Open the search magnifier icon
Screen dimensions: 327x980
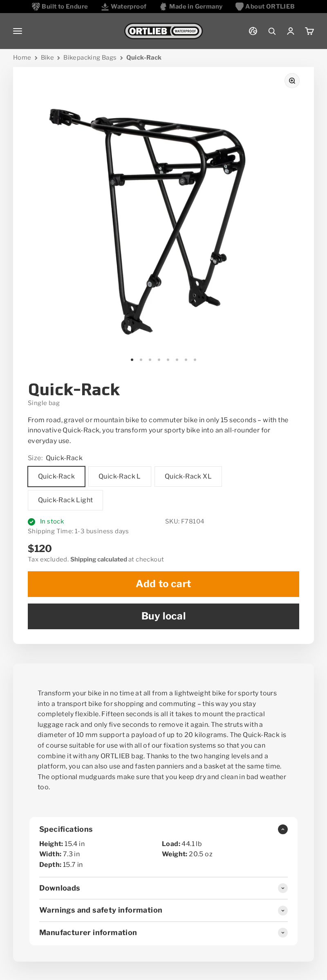click(272, 31)
